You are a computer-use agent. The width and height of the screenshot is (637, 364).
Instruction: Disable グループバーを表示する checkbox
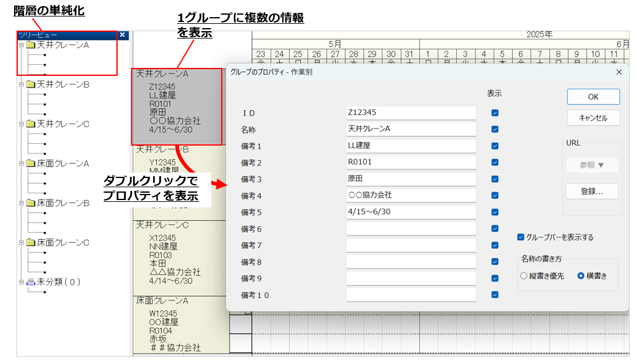[521, 237]
